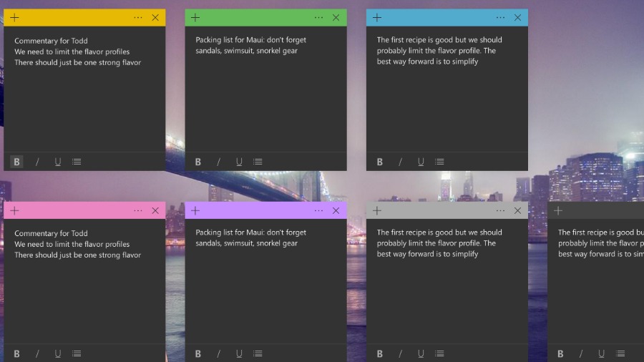Toggle bullets in the blue recipe note

[439, 162]
